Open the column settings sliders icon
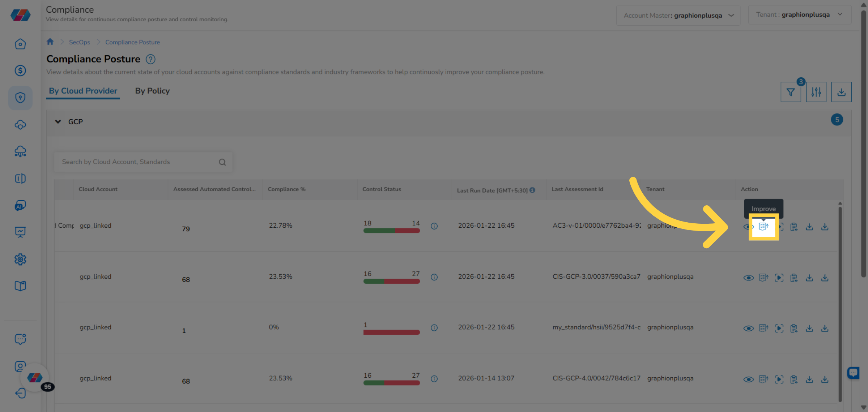 coord(816,92)
